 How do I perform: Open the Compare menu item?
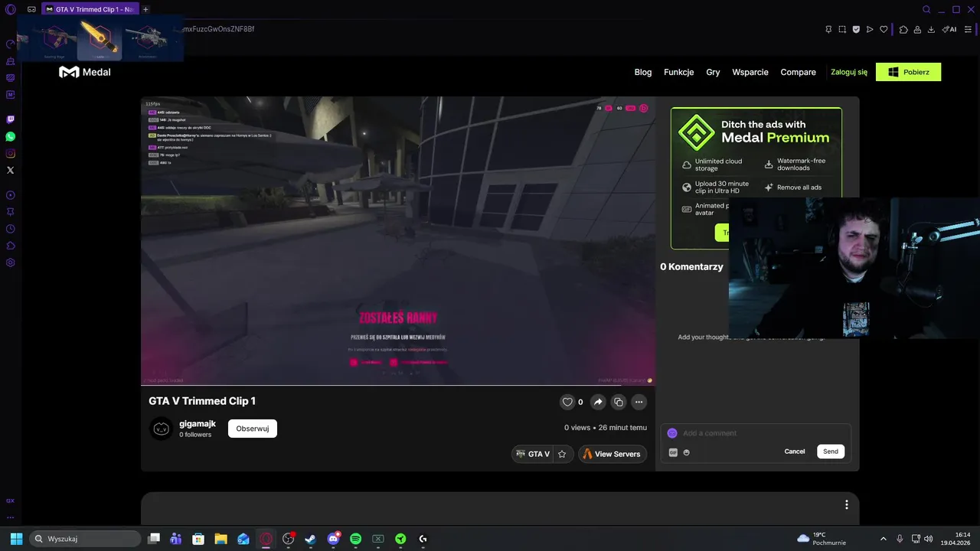point(798,72)
